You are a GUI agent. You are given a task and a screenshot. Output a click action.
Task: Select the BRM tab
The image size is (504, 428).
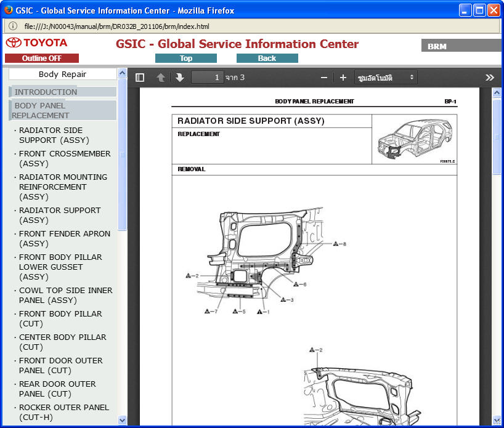[461, 46]
